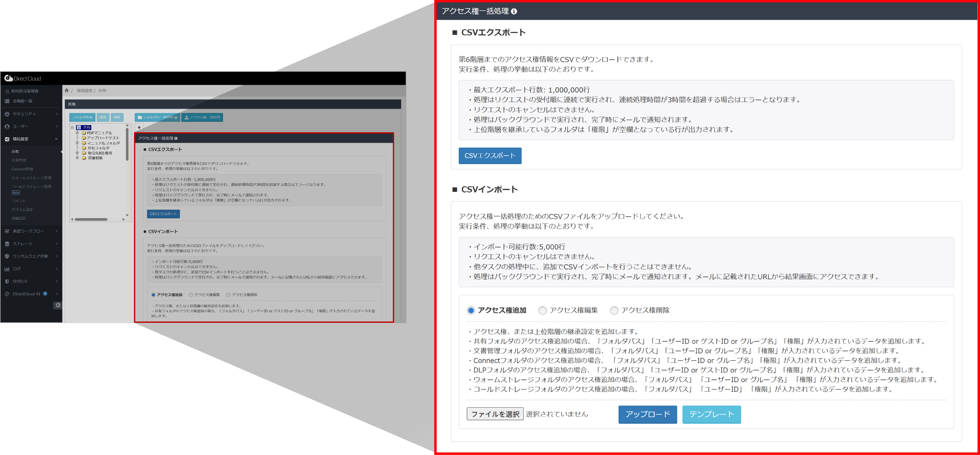Select the アクセス権追加 radio button

[470, 310]
